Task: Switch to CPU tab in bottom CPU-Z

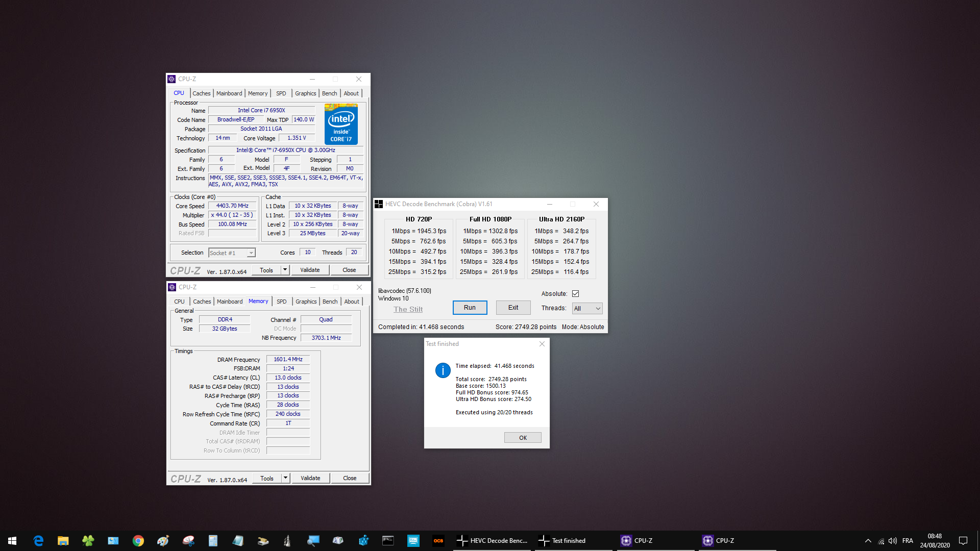Action: pyautogui.click(x=179, y=302)
